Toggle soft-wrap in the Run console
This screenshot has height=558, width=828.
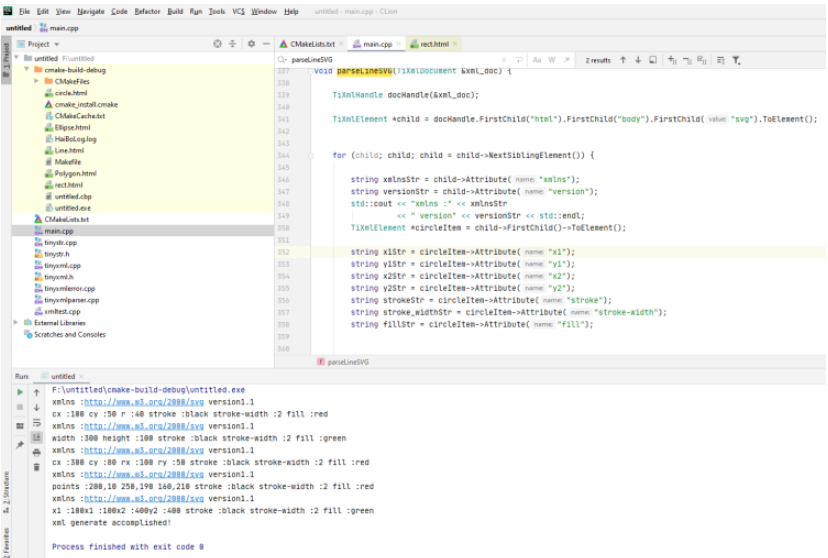point(38,423)
